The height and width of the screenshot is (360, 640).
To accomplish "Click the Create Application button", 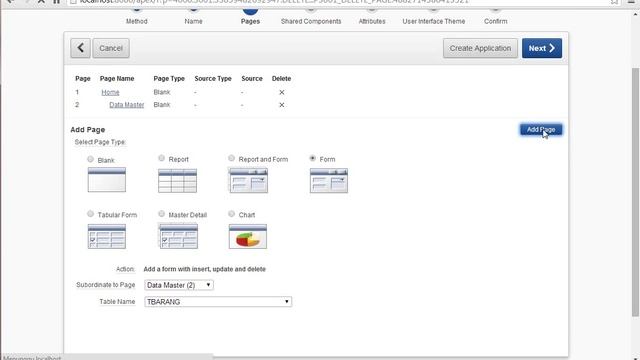I will [480, 48].
